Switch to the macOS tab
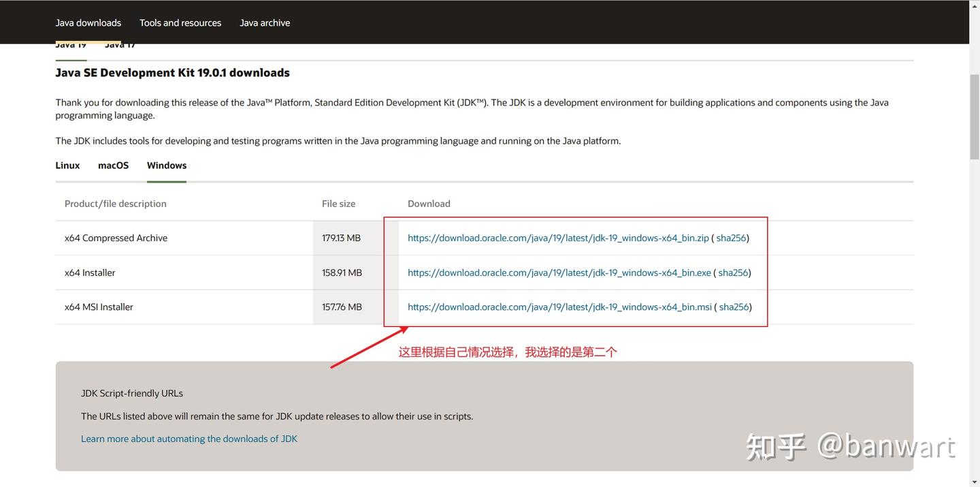Screen dimensions: 980x487 (113, 166)
